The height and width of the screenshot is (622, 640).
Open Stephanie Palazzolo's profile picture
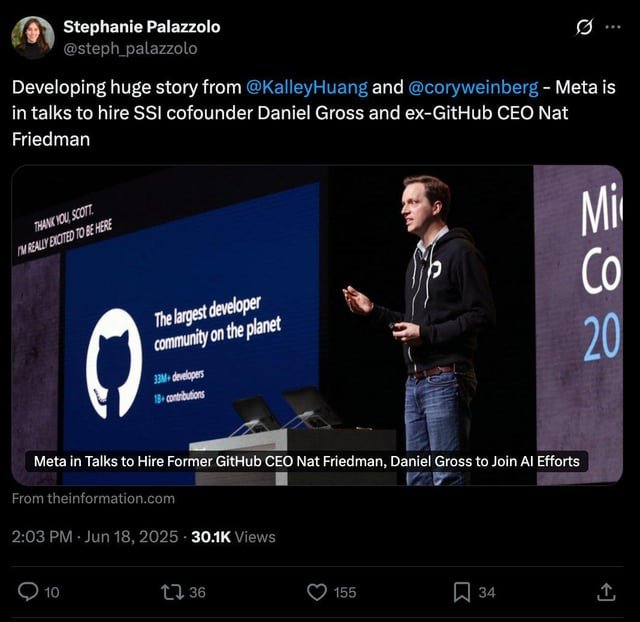tap(33, 38)
